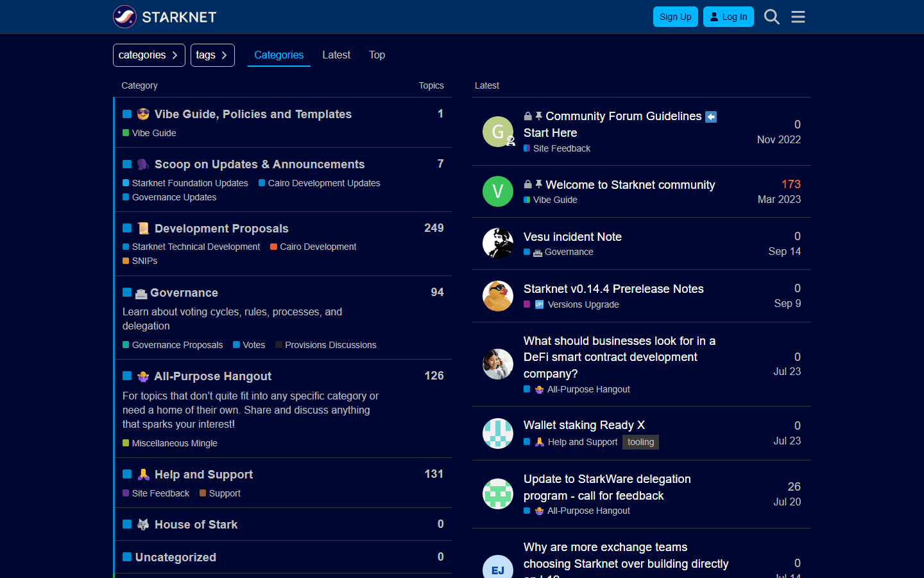Click the sunglasses emoji beside Vibe Guide
924x578 pixels.
click(x=143, y=114)
